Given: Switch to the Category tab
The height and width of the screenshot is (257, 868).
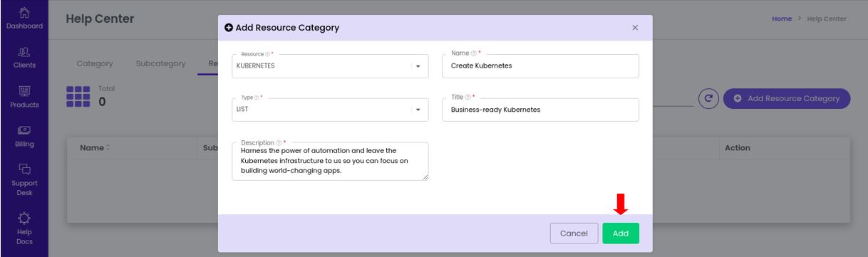Looking at the screenshot, I should [95, 63].
